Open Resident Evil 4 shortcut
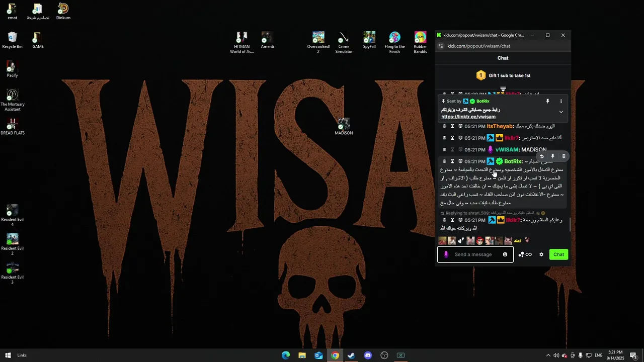The image size is (644, 362). tap(12, 216)
